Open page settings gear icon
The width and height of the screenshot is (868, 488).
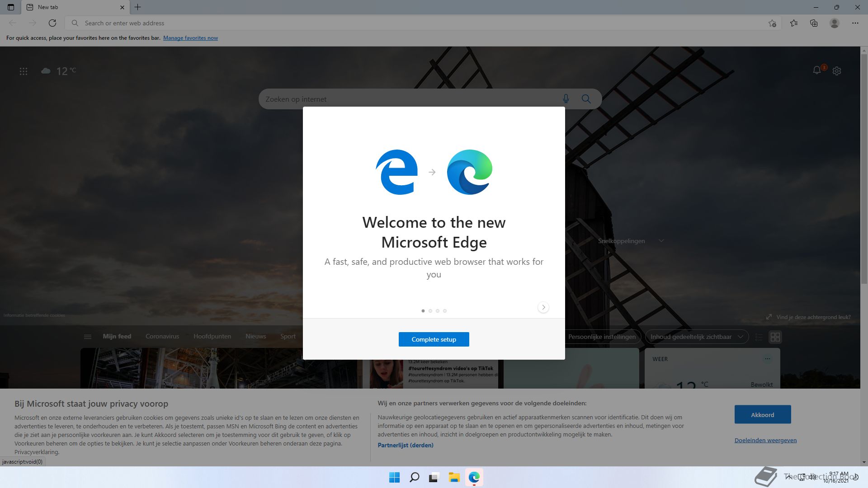pos(837,71)
